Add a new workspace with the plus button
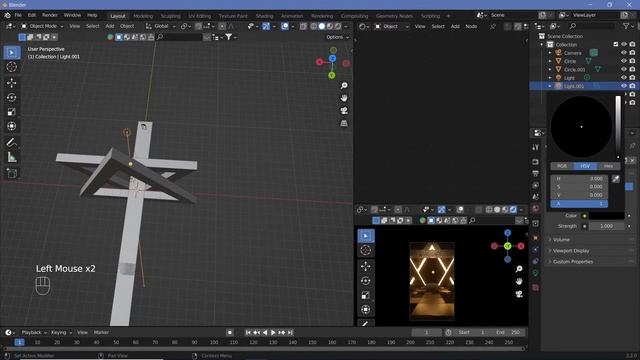Viewport: 640px width, 360px height. 448,16
